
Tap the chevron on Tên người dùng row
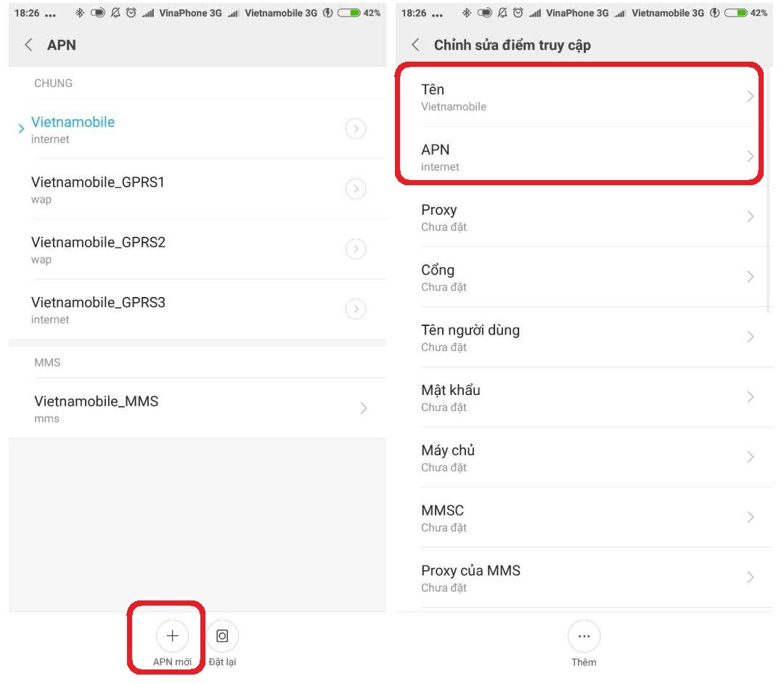pos(750,337)
